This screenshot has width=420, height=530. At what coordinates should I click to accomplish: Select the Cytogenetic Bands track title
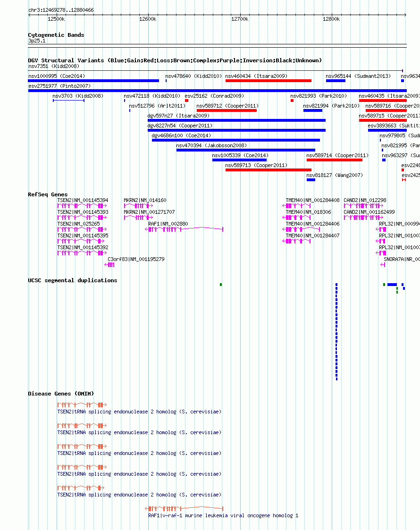click(x=56, y=35)
